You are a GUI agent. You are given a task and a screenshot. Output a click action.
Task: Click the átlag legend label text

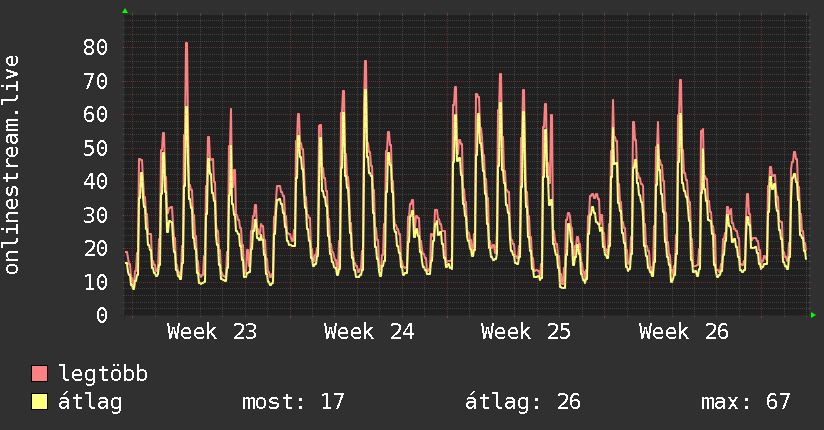pyautogui.click(x=90, y=402)
